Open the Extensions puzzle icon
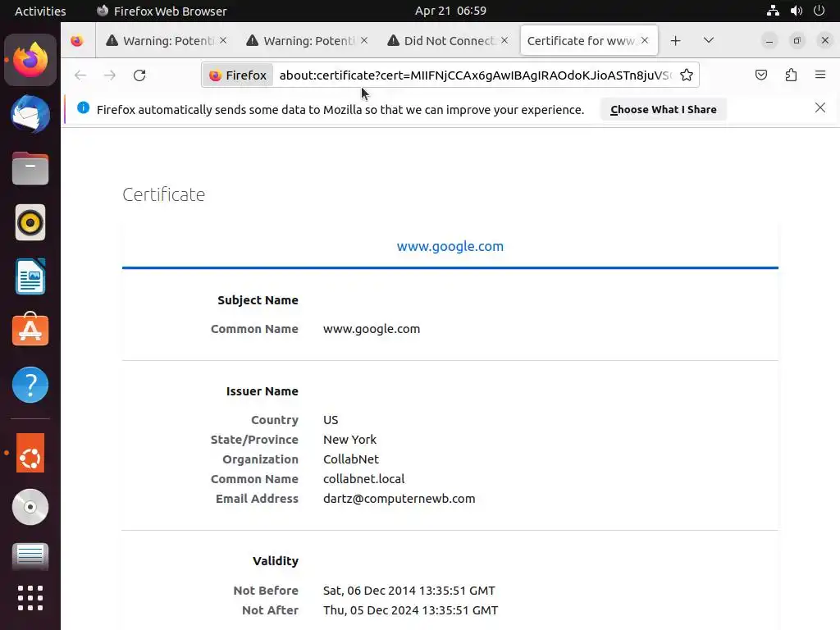 (x=791, y=75)
